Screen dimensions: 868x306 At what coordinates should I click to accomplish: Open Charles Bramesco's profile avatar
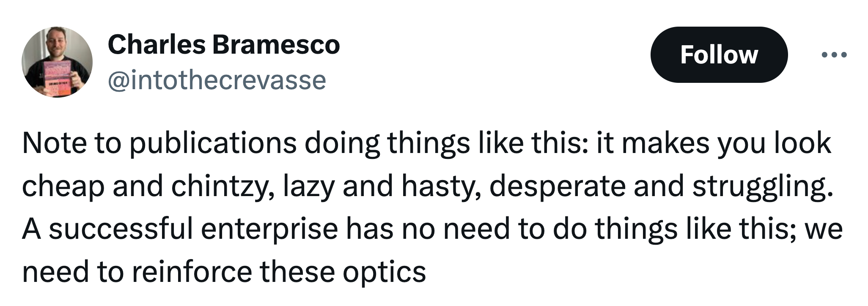[x=57, y=62]
